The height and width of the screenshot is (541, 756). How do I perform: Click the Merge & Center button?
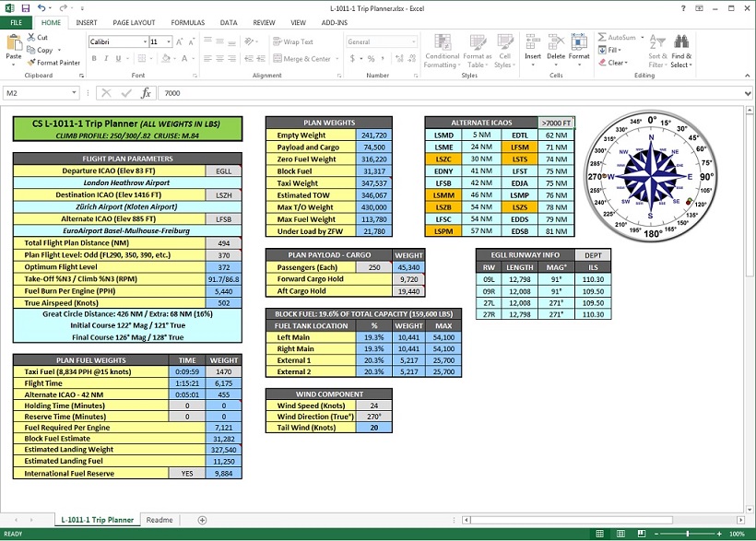[301, 58]
